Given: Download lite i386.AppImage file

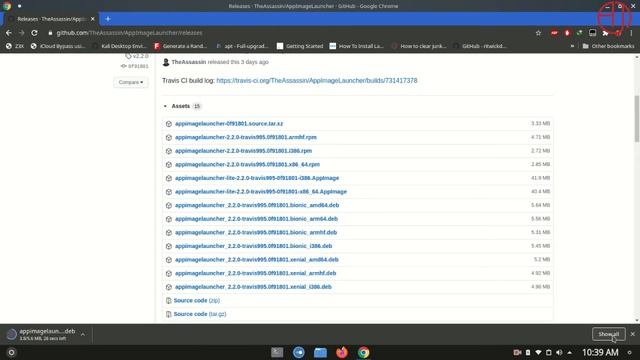Looking at the screenshot, I should pos(257,178).
